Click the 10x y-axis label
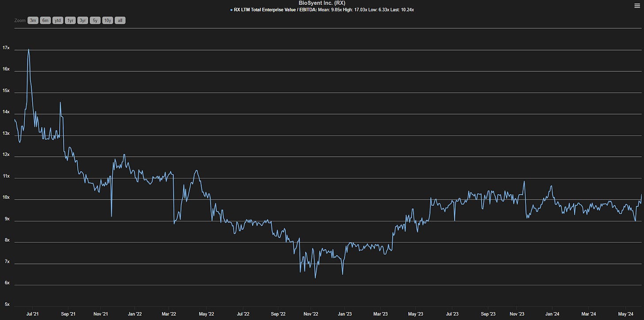Image resolution: width=644 pixels, height=320 pixels. click(x=6, y=197)
